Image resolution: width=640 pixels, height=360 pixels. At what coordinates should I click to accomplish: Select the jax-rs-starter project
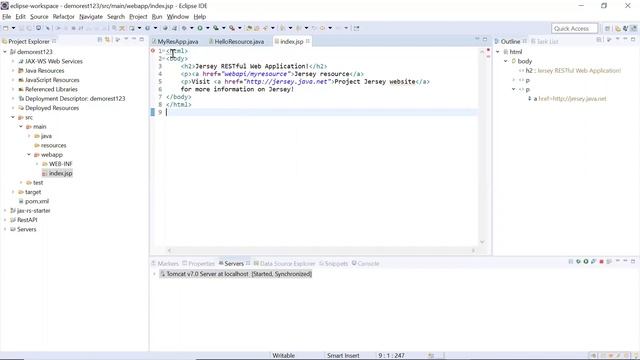pyautogui.click(x=33, y=211)
